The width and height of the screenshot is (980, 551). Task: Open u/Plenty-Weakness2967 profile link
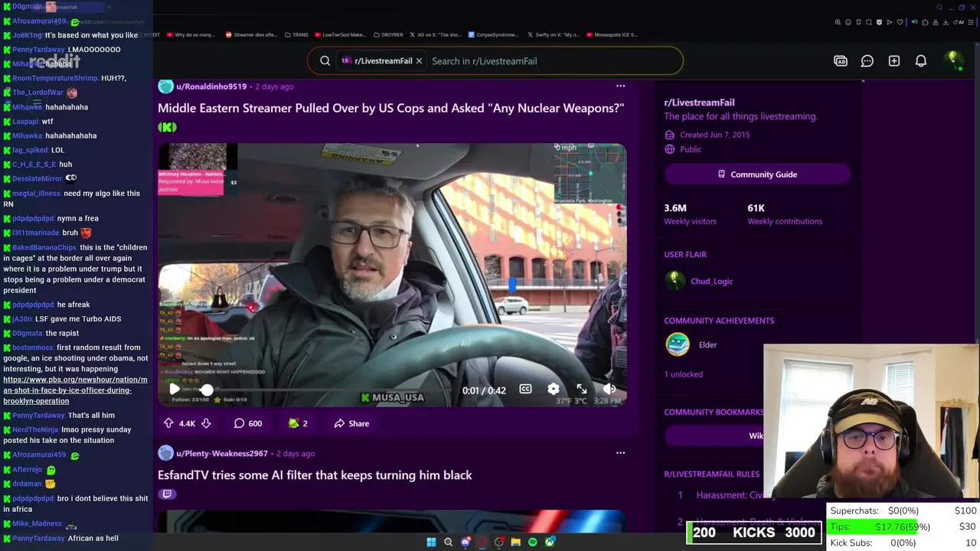point(222,453)
